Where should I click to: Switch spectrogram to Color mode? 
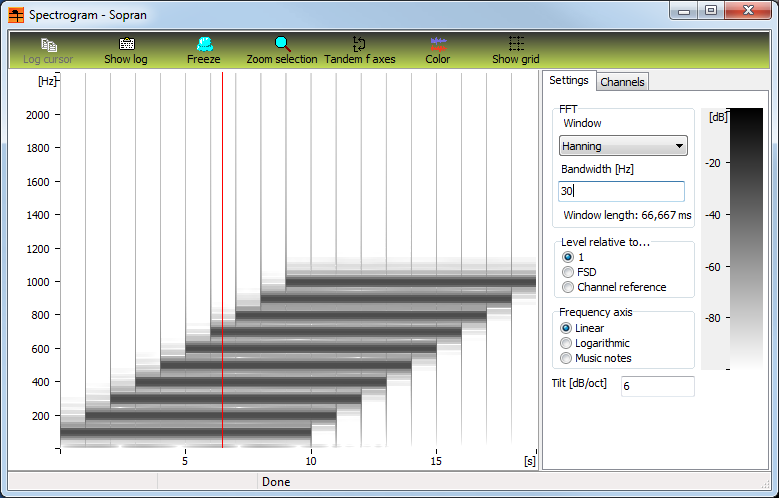click(437, 45)
